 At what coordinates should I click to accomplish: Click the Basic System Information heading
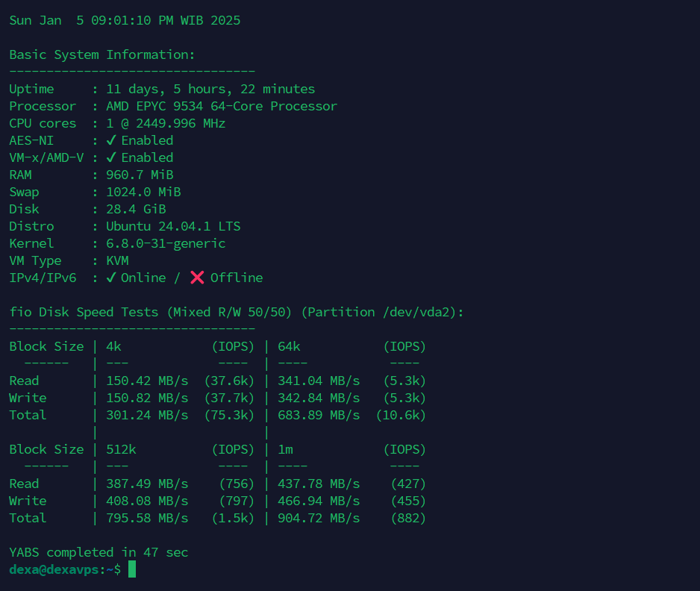click(x=102, y=54)
